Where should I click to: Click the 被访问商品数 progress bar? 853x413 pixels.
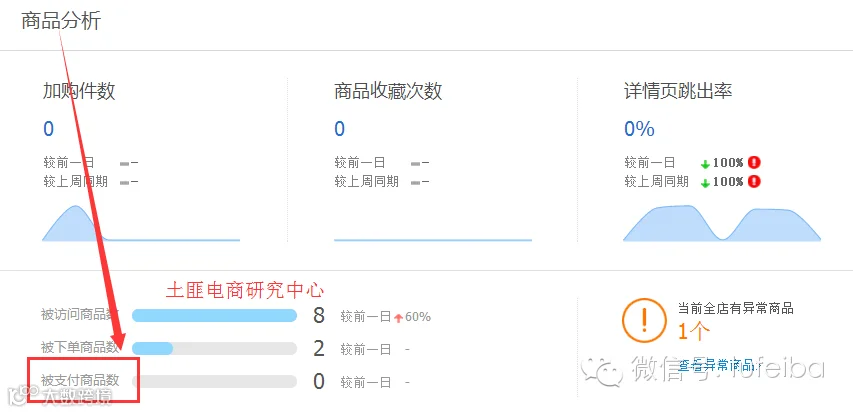(214, 316)
